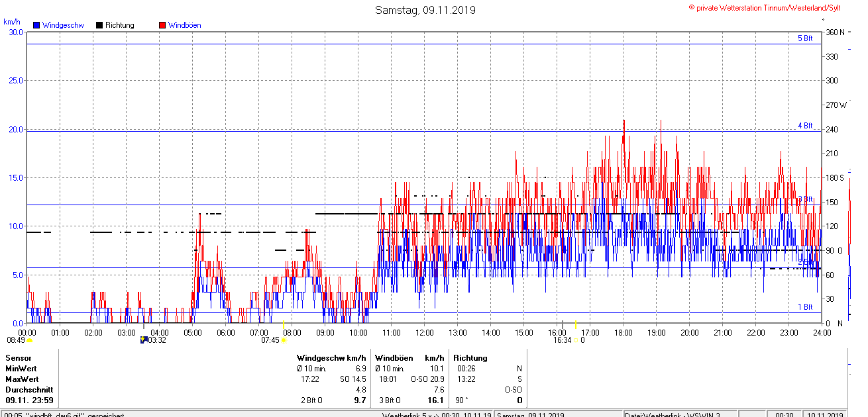Click the 18:01 max gust time
868x417 pixels.
pyautogui.click(x=388, y=379)
